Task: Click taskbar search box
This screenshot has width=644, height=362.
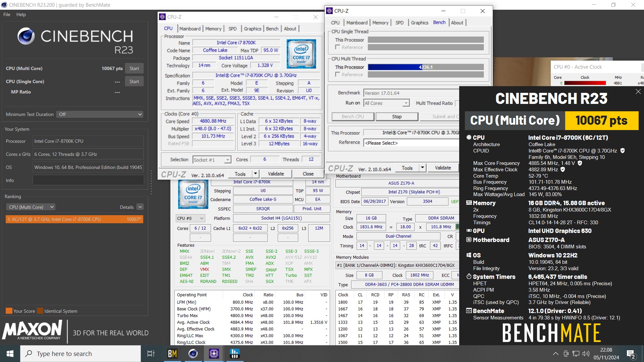Action: point(80,354)
